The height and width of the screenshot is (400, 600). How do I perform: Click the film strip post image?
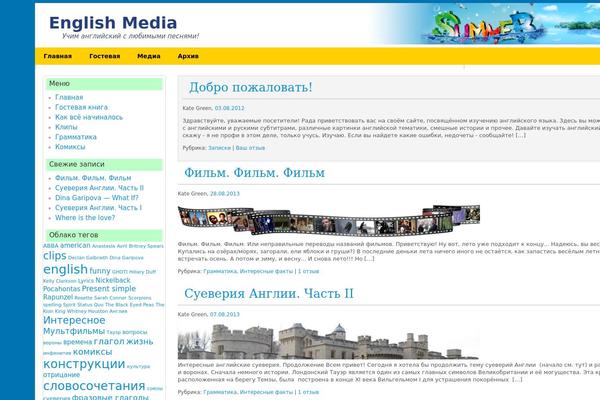(x=329, y=220)
